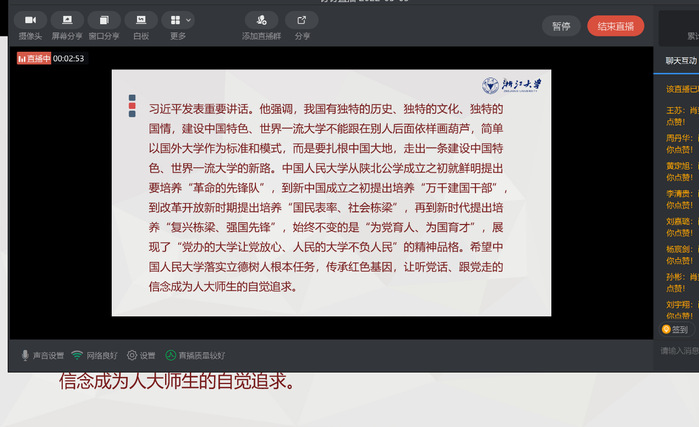
Task: Switch to the 聊天互动 chat tab
Action: coord(680,61)
